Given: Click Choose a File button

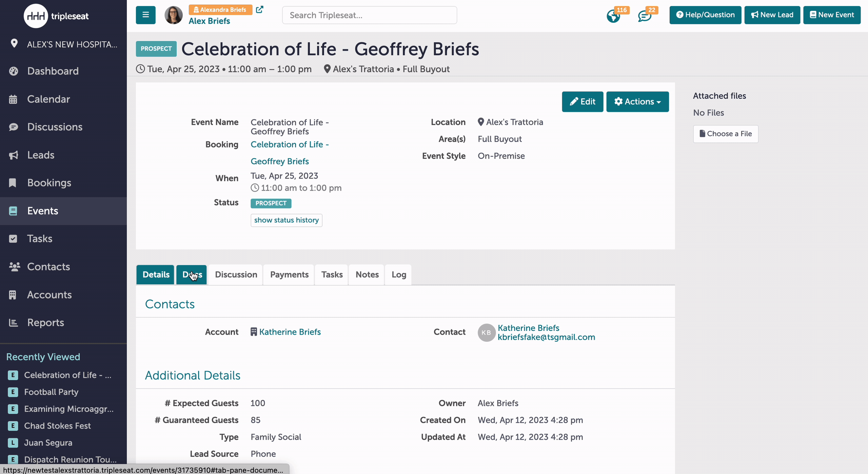Looking at the screenshot, I should pos(726,134).
